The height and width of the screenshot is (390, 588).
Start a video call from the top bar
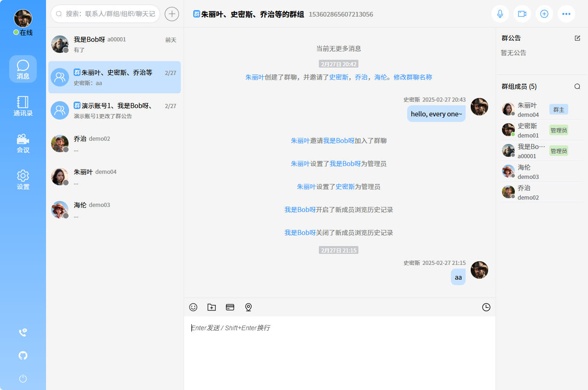point(522,14)
